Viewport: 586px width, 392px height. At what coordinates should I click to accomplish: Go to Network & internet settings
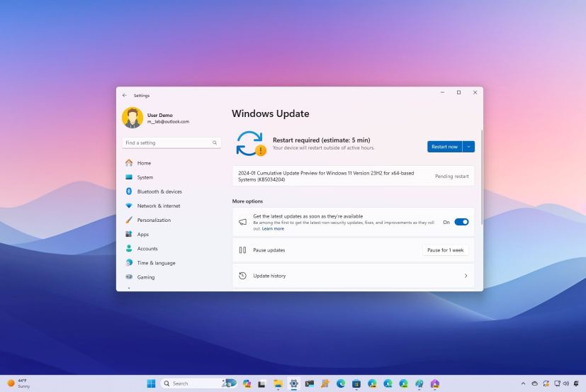coord(158,206)
